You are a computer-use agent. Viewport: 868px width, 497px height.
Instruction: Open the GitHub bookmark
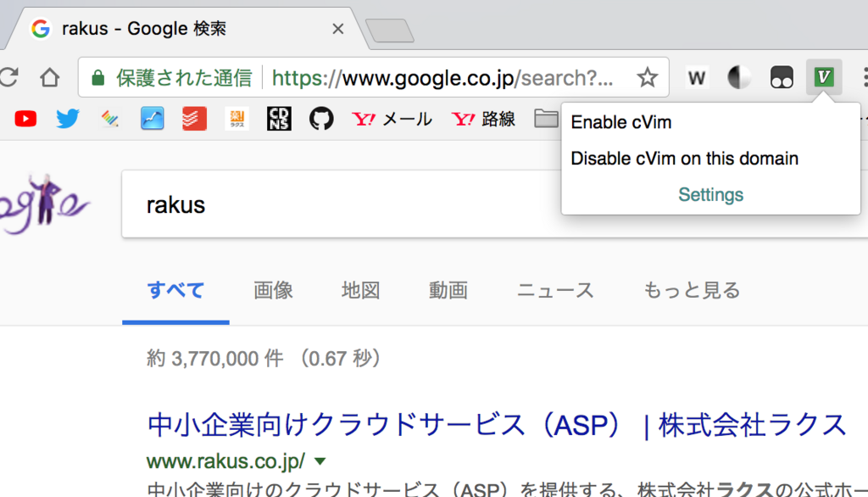tap(321, 119)
